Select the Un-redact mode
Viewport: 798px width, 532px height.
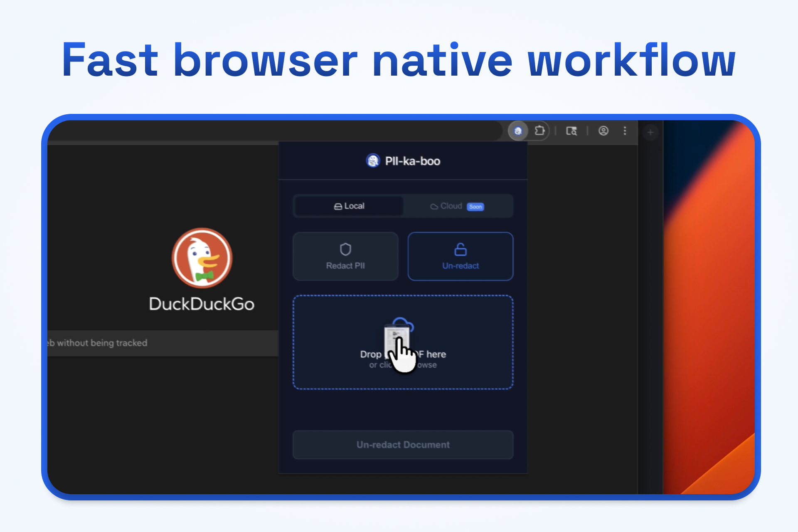(461, 266)
